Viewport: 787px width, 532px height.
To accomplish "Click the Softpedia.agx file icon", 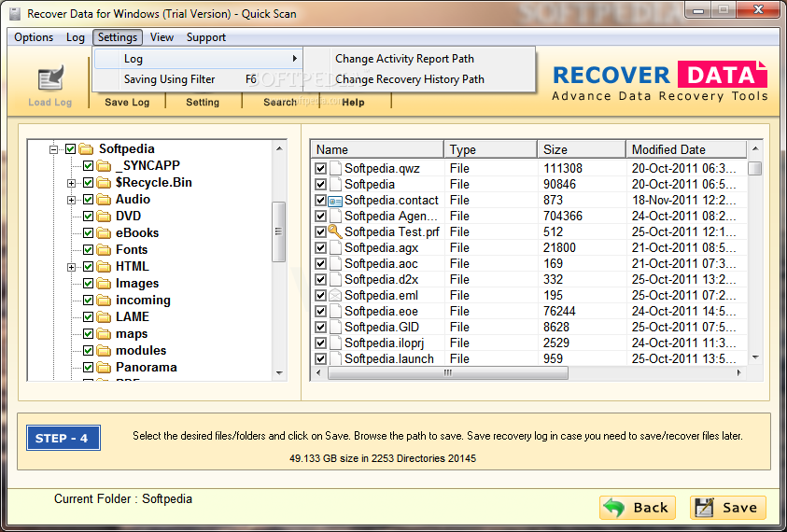I will pos(335,248).
